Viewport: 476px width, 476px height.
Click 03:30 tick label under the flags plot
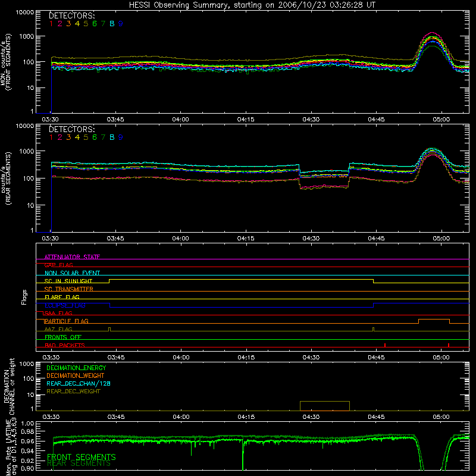point(51,358)
